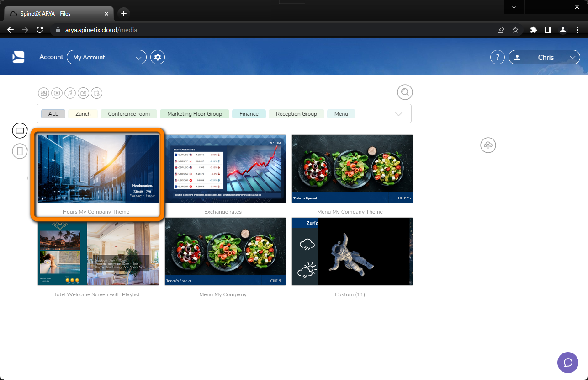
Task: Filter by editable widget content
Action: click(x=83, y=93)
